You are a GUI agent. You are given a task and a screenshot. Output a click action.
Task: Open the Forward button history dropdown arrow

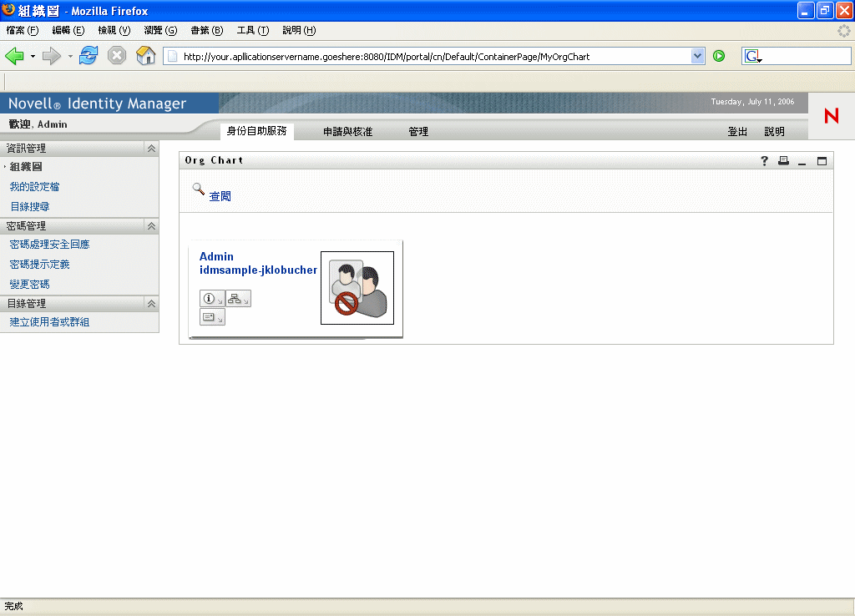pos(70,56)
